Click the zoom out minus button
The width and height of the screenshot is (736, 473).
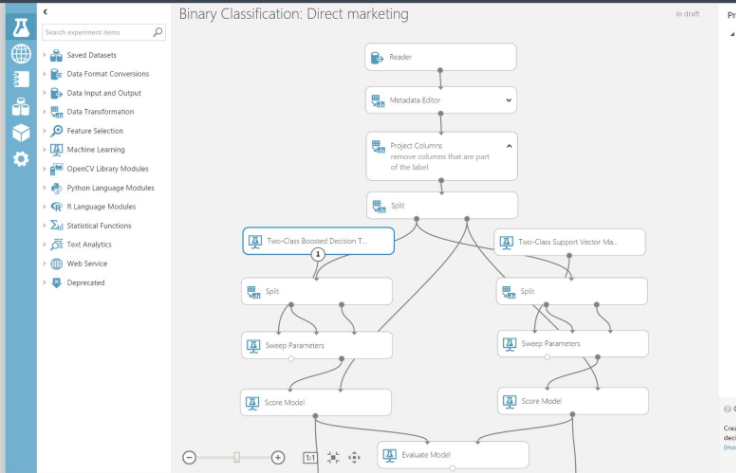pos(189,457)
